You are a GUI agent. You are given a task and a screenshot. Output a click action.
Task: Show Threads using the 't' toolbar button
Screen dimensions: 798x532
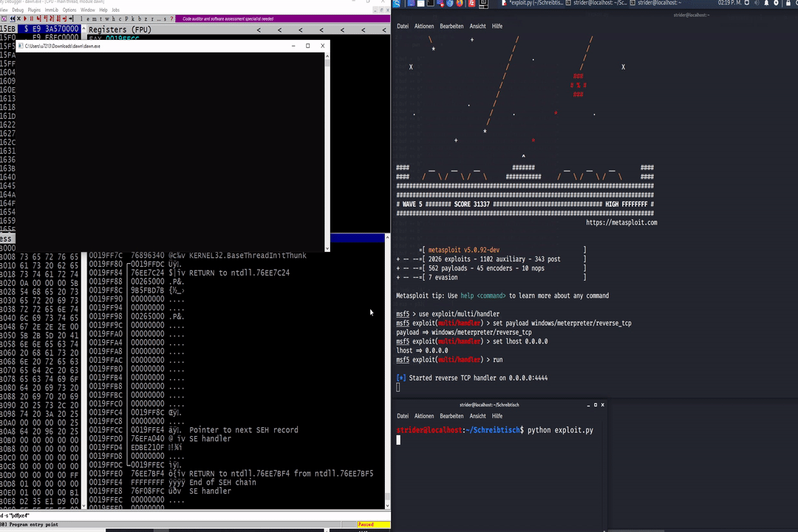pyautogui.click(x=100, y=18)
